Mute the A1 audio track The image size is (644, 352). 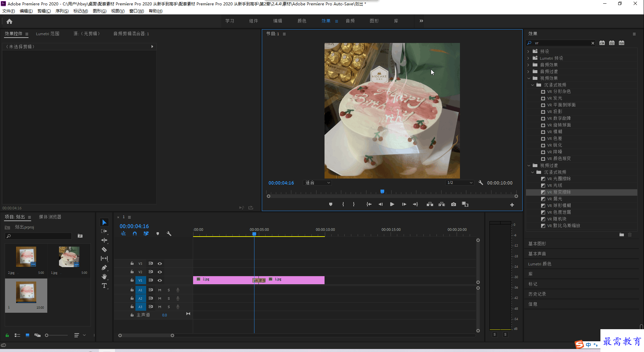click(160, 290)
